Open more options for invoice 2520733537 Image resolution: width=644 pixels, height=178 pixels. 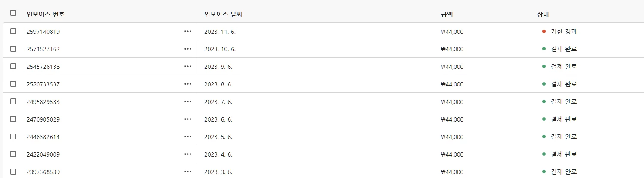(187, 84)
